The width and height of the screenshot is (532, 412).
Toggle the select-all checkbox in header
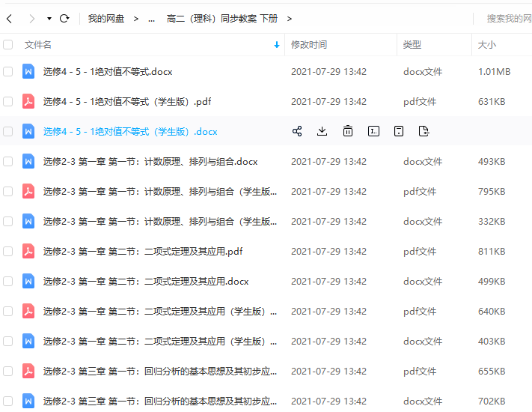(x=8, y=45)
